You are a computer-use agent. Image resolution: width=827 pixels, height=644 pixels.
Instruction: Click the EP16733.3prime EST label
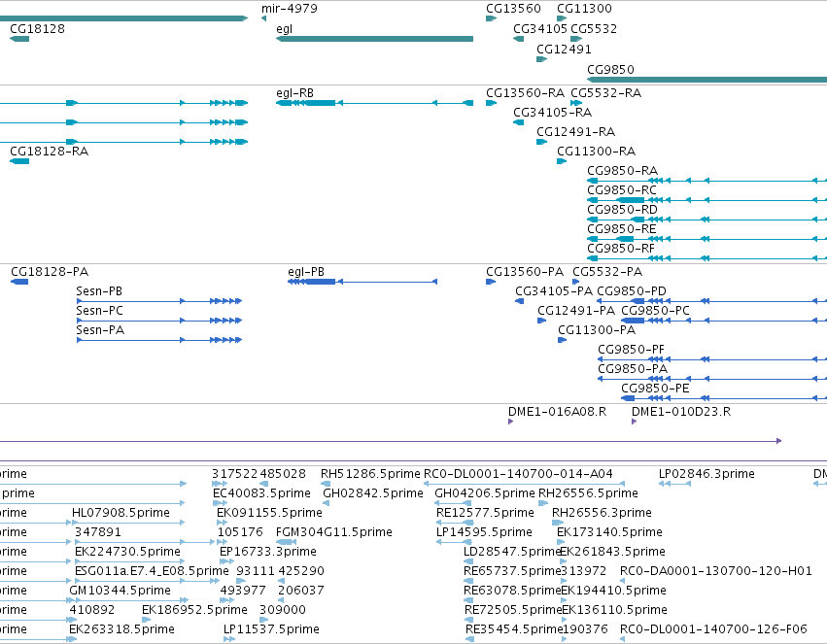(x=268, y=552)
